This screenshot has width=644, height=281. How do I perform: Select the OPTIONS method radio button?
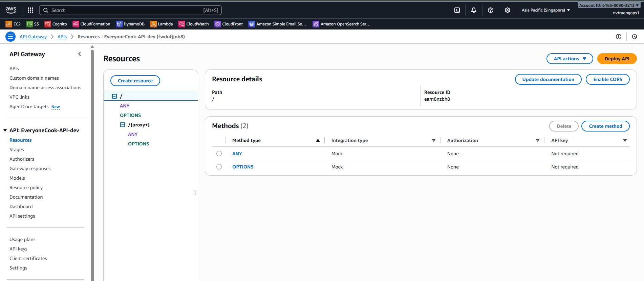tap(219, 167)
